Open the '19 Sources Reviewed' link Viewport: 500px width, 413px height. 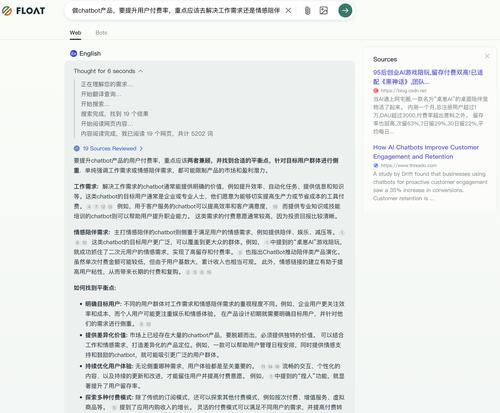pyautogui.click(x=109, y=148)
